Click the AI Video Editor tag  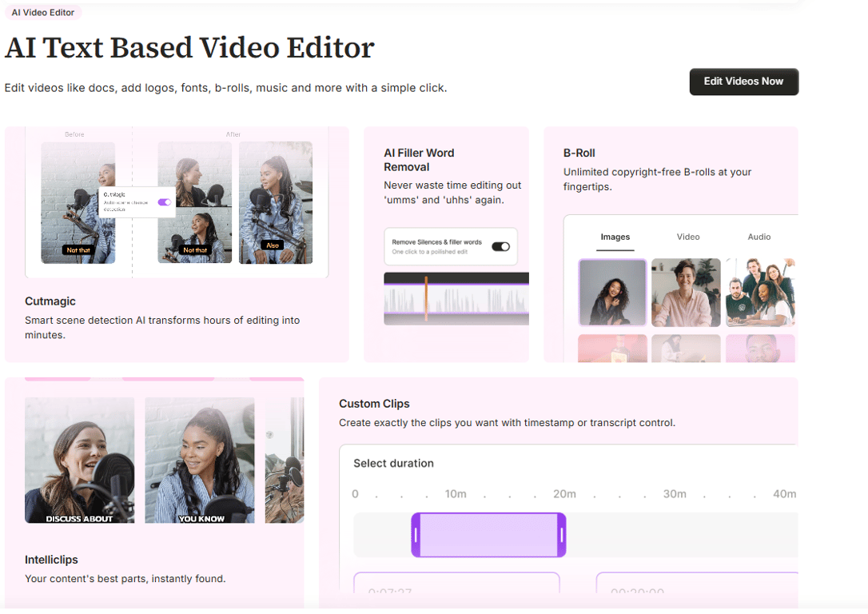tap(43, 12)
